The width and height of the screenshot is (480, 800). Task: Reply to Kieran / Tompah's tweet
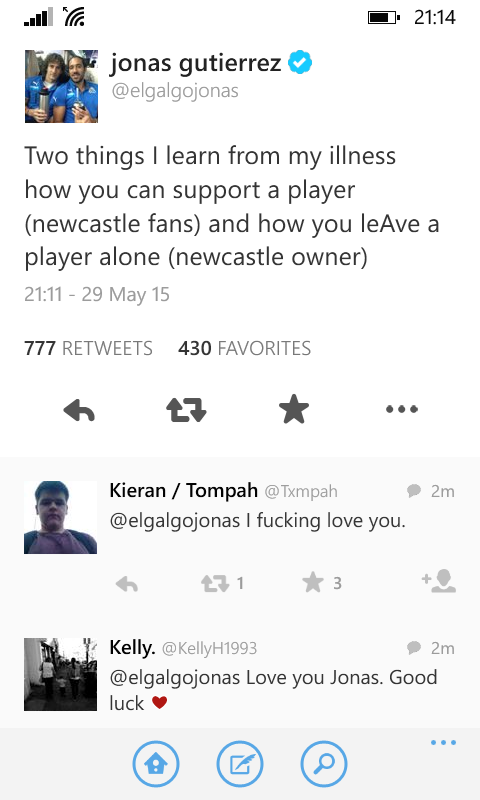pos(127,583)
